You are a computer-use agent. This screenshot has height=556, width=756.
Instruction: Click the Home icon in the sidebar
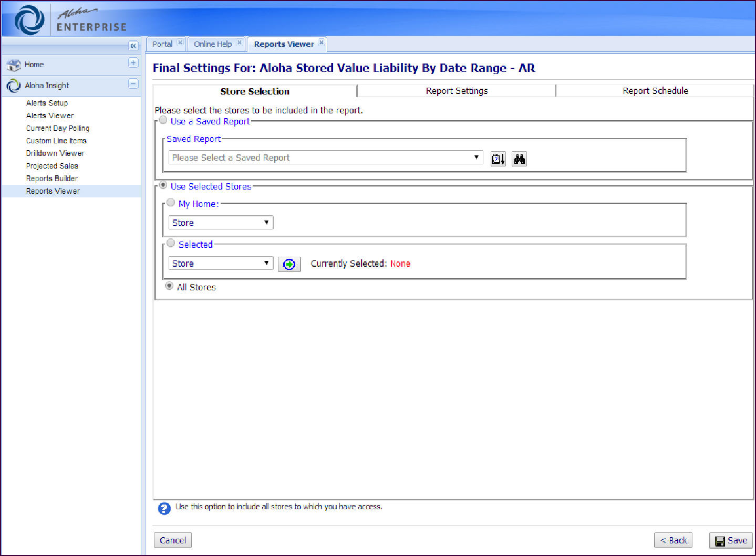(13, 65)
